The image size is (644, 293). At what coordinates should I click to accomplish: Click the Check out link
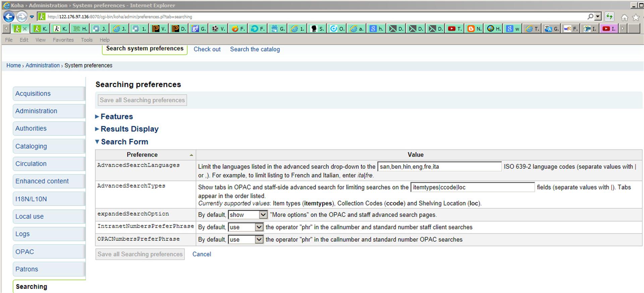[207, 49]
